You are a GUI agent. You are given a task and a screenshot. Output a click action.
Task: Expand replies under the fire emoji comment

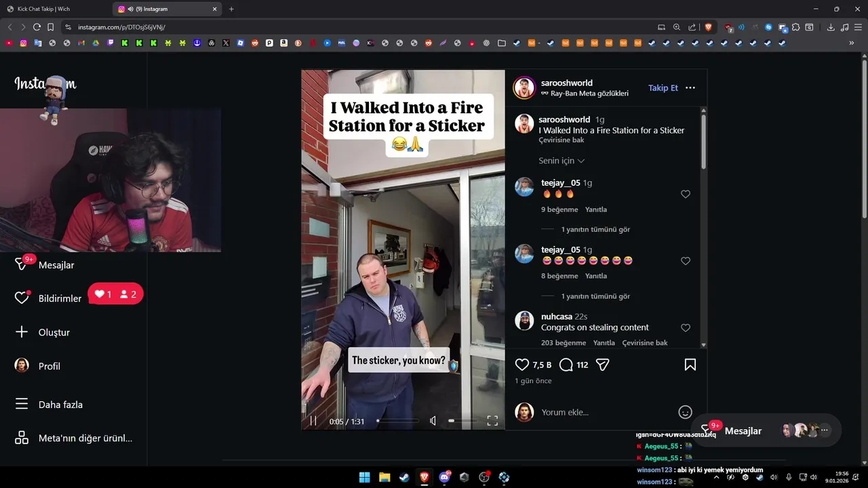click(x=595, y=230)
